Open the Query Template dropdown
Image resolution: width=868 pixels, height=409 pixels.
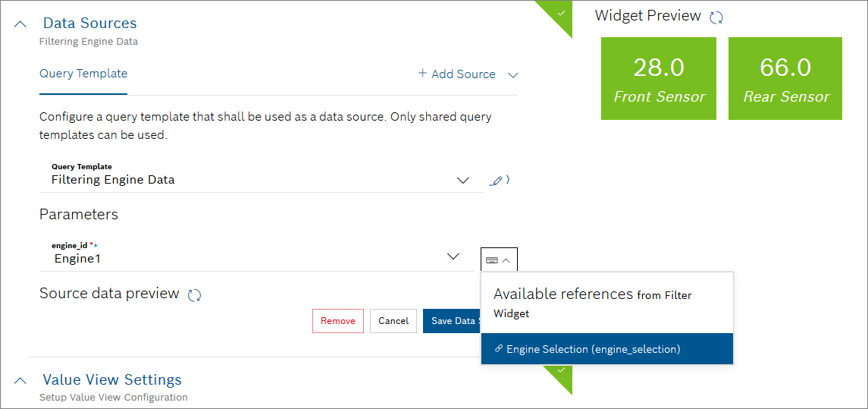[x=462, y=180]
